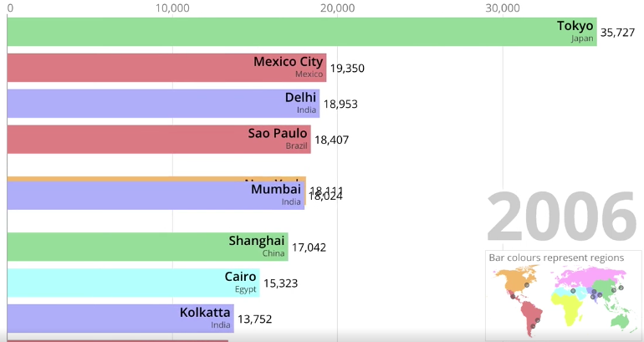The width and height of the screenshot is (644, 342).
Task: Click the 10,000 axis tick label
Action: (172, 8)
